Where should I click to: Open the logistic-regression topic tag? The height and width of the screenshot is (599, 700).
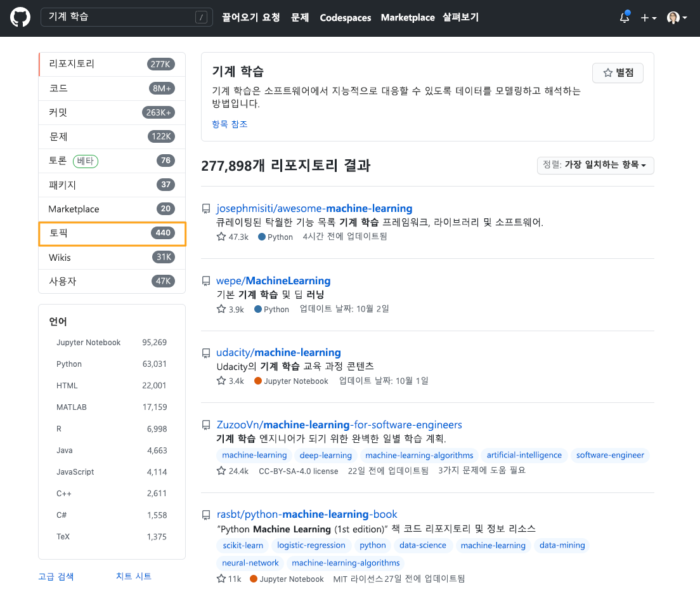click(x=311, y=546)
